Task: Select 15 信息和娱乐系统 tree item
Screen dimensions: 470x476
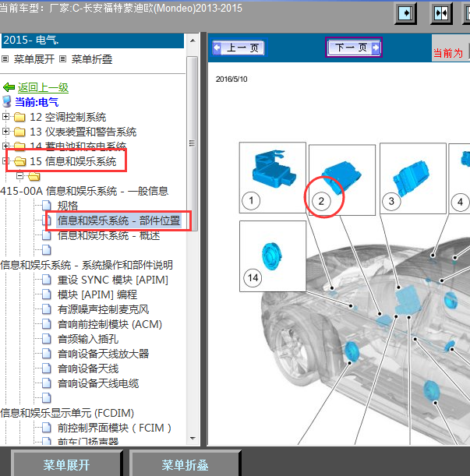Action: point(73,161)
